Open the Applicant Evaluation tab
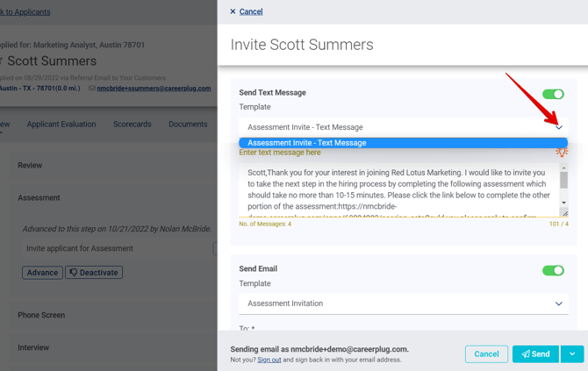This screenshot has height=371, width=588. tap(61, 125)
